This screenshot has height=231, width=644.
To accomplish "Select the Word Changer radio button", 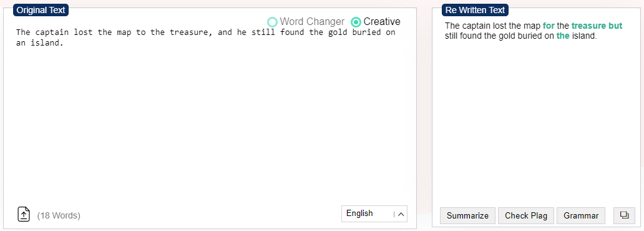I will tap(272, 22).
